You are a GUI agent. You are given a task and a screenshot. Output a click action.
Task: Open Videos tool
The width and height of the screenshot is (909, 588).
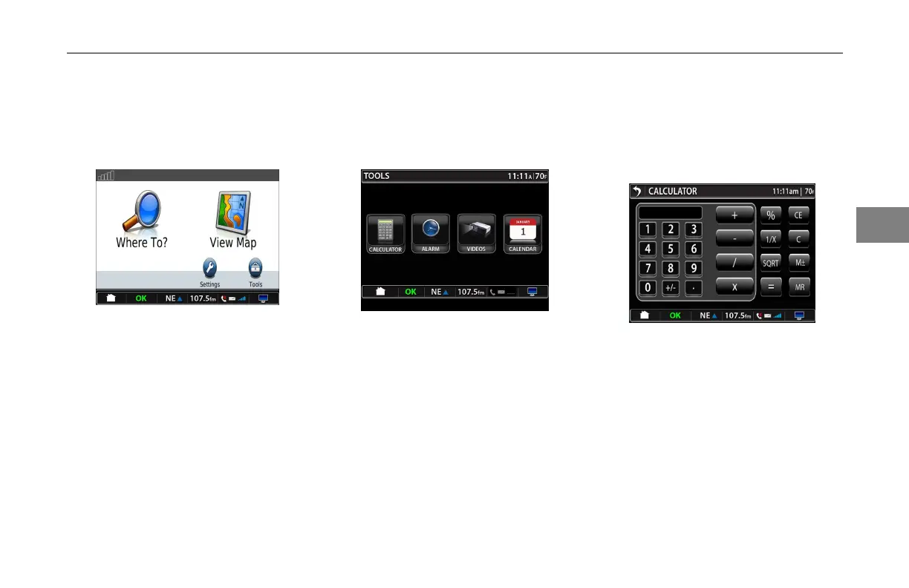[476, 235]
